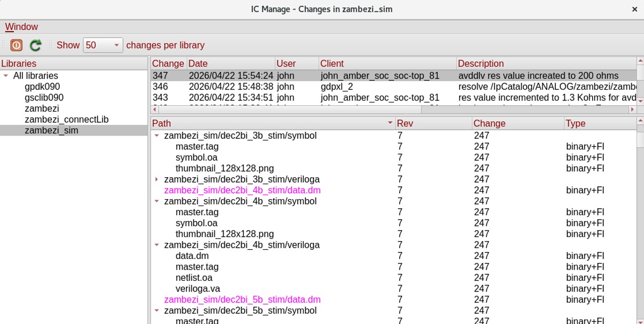Collapse the All libraries tree node
The image size is (644, 324).
(x=6, y=76)
